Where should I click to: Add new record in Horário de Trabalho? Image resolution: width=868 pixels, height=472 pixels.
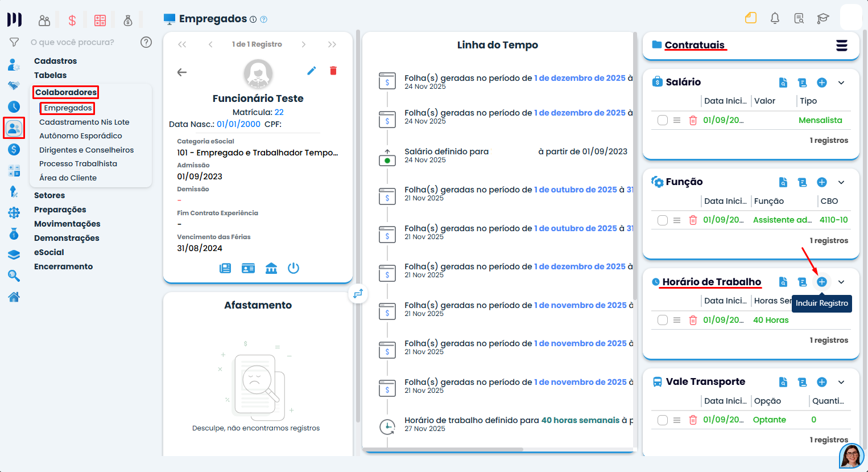click(821, 282)
